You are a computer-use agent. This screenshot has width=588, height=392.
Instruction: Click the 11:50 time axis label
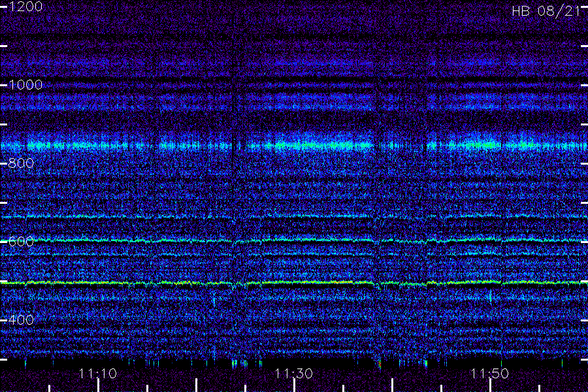pos(490,374)
